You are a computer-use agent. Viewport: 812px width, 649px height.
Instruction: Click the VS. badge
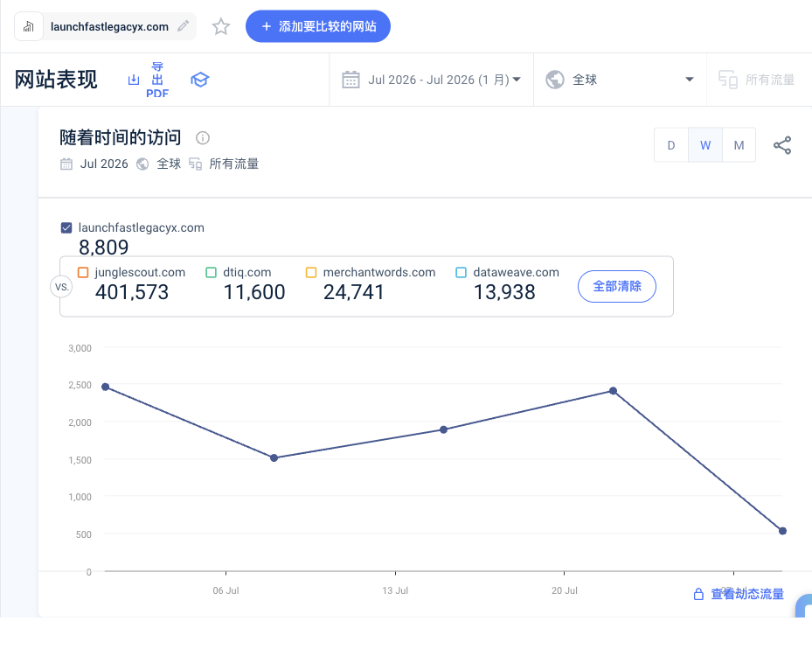(62, 287)
